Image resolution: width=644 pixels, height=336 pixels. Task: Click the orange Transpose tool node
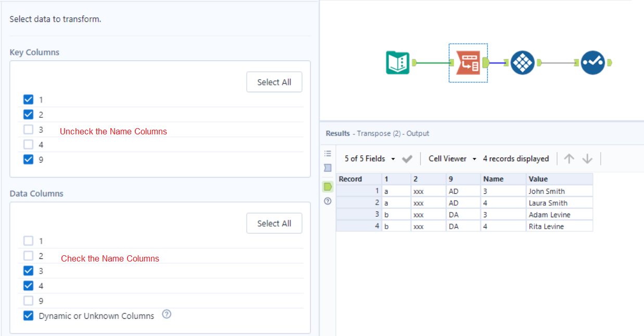click(468, 63)
